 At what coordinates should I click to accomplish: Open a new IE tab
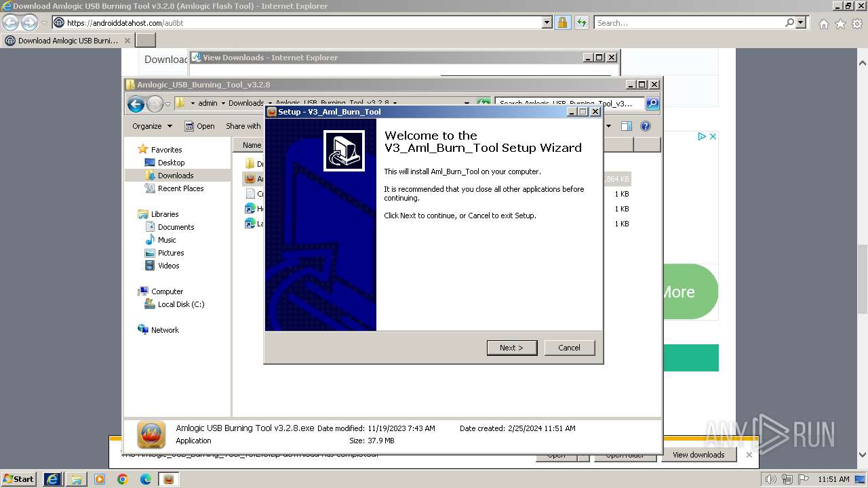pos(146,41)
